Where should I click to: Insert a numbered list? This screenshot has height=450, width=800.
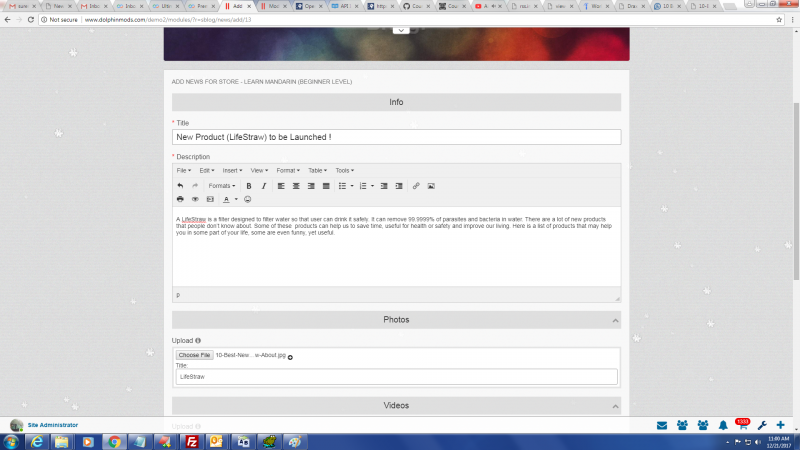(x=363, y=186)
